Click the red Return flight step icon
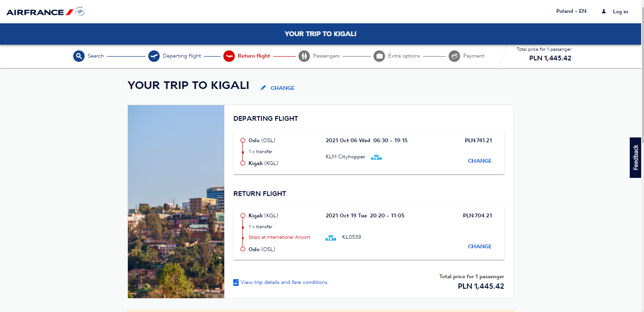The height and width of the screenshot is (312, 644). 229,56
